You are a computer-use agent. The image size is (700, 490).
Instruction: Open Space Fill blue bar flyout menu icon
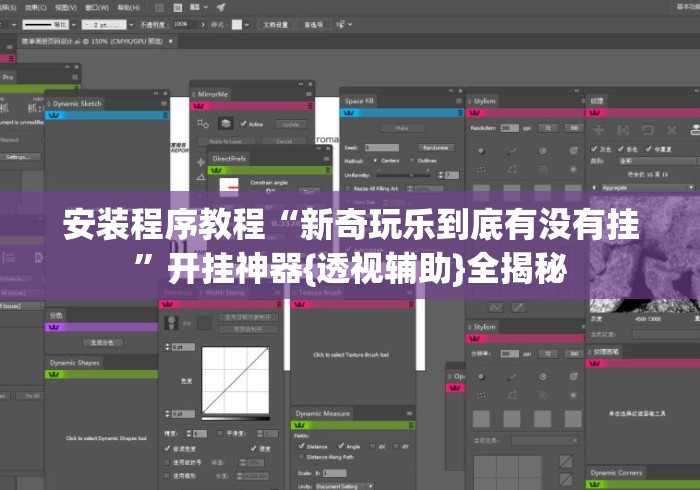coord(460,113)
